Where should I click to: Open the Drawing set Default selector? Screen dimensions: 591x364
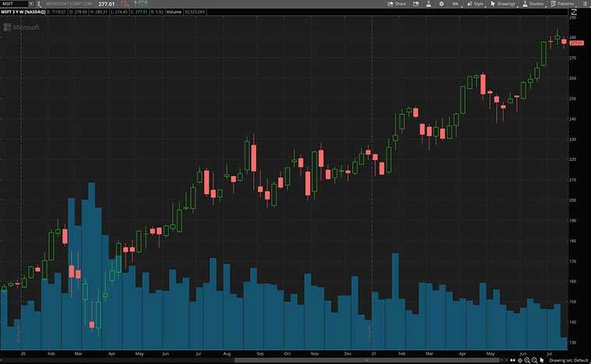(568, 361)
